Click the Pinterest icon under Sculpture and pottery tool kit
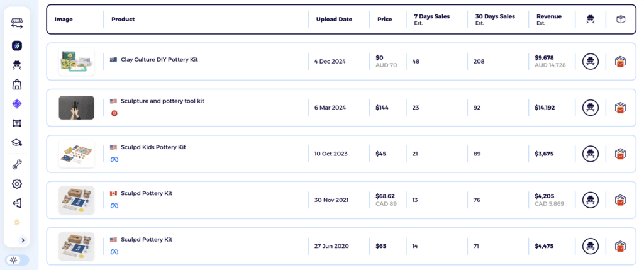This screenshot has width=644, height=270. pyautogui.click(x=114, y=113)
